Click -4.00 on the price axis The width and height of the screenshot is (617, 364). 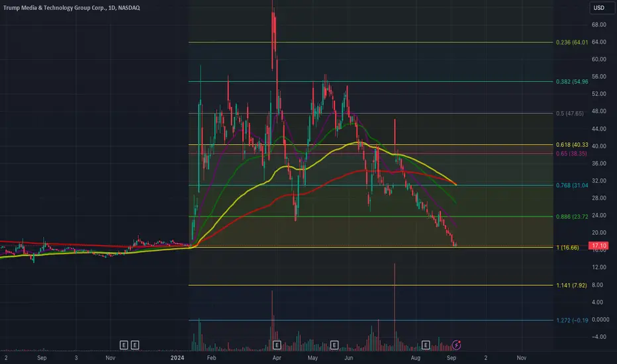(598, 337)
